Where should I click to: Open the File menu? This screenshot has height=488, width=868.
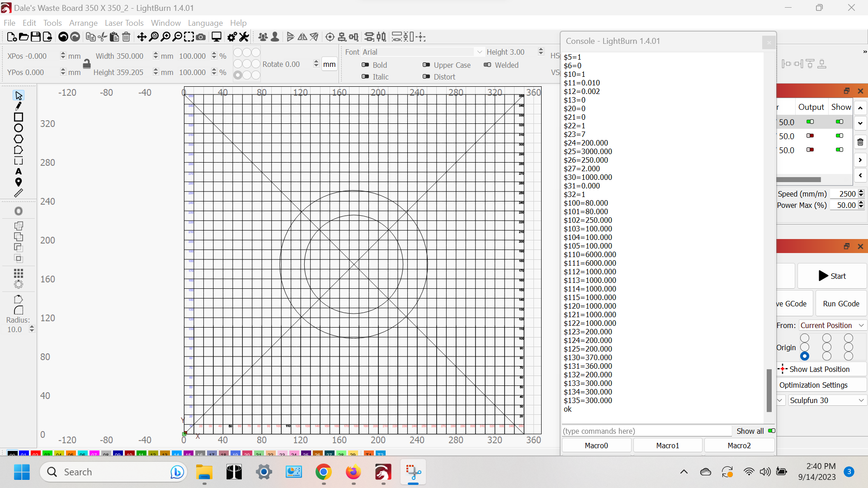9,23
